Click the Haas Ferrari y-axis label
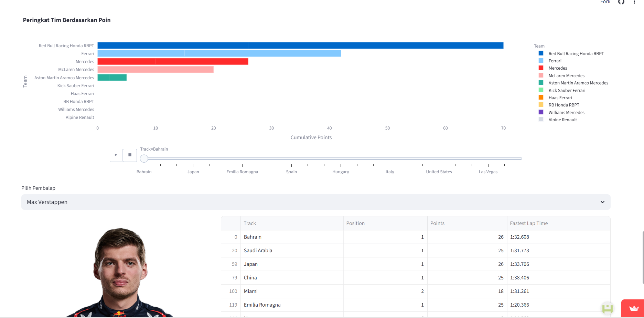Image resolution: width=644 pixels, height=318 pixels. pyautogui.click(x=82, y=94)
